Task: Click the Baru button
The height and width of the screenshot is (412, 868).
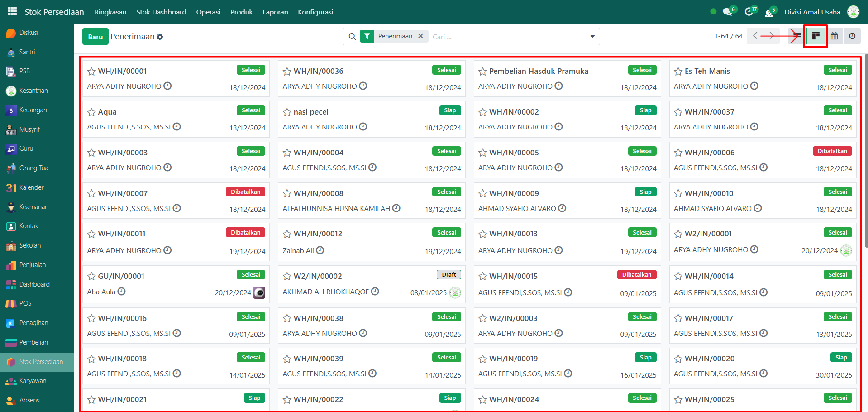Action: pyautogui.click(x=95, y=37)
